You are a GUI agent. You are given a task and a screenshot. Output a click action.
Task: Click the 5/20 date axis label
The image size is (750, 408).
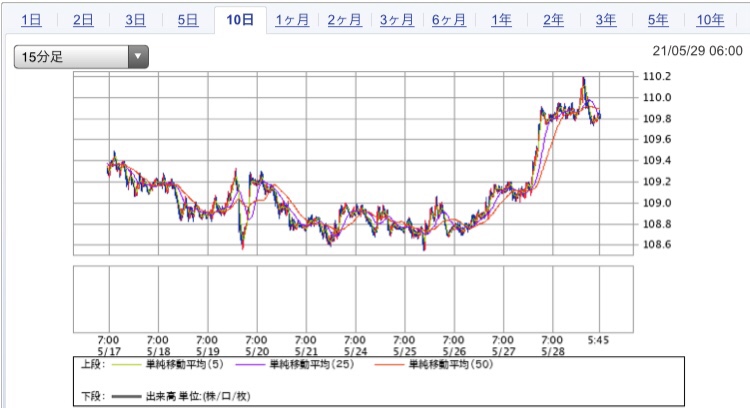coord(257,352)
